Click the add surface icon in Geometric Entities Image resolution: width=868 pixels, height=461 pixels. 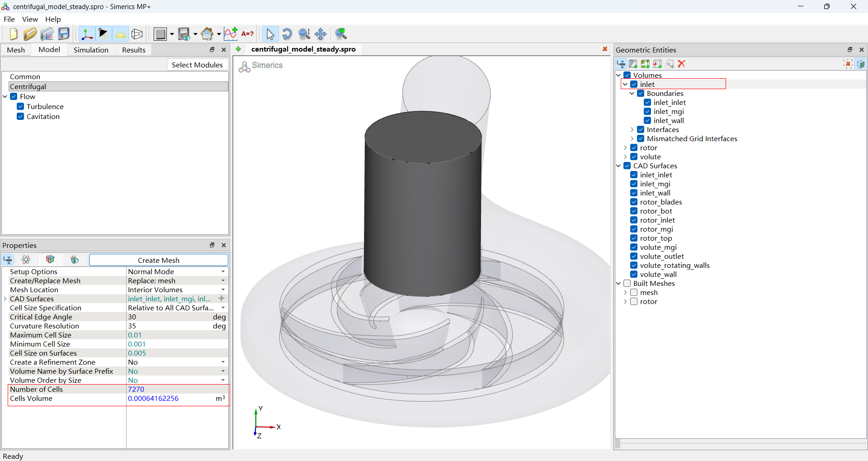pyautogui.click(x=633, y=64)
